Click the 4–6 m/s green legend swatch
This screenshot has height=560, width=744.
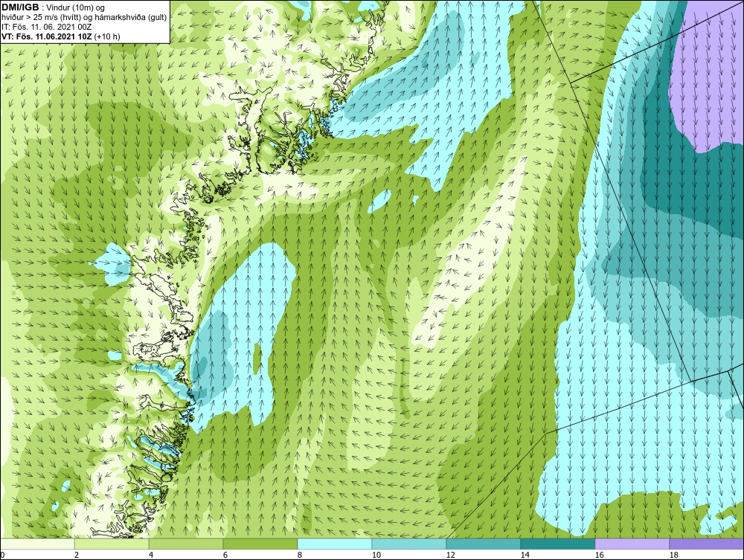186,544
